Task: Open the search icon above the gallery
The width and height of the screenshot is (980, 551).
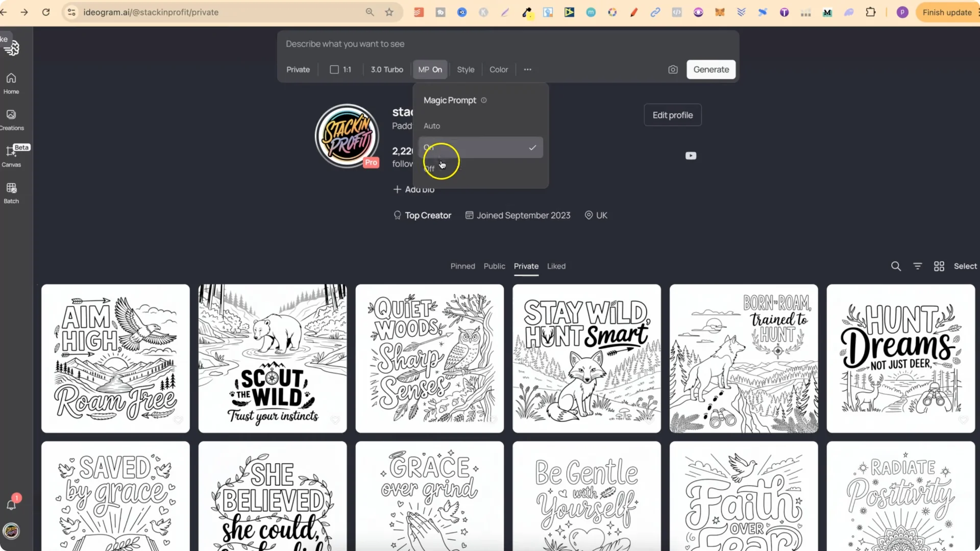Action: pos(896,266)
